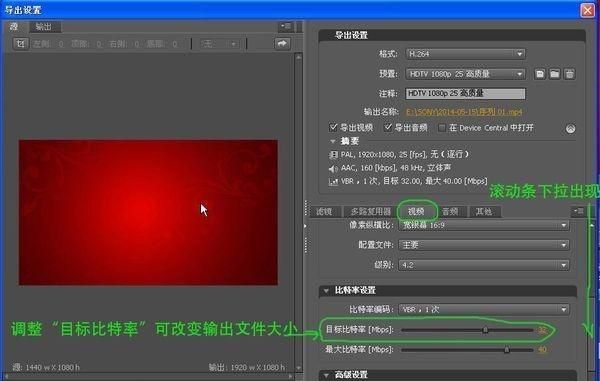
Task: Click the bent-arrow icon at right of crop toolbar
Action: click(x=282, y=44)
